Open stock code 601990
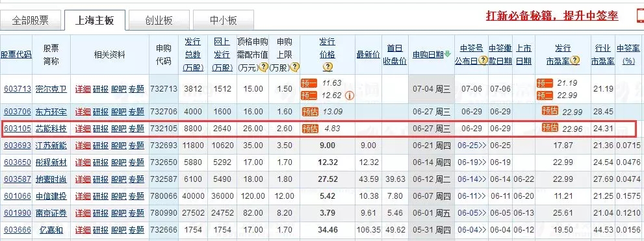This screenshot has width=644, height=241. [18, 213]
